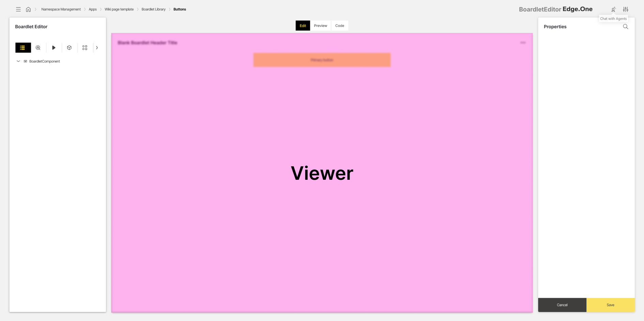Switch to the Preview tab

tap(320, 26)
